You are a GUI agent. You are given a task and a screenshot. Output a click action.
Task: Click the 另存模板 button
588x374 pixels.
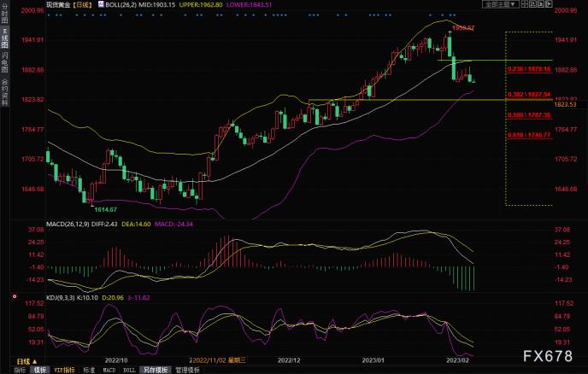point(156,370)
